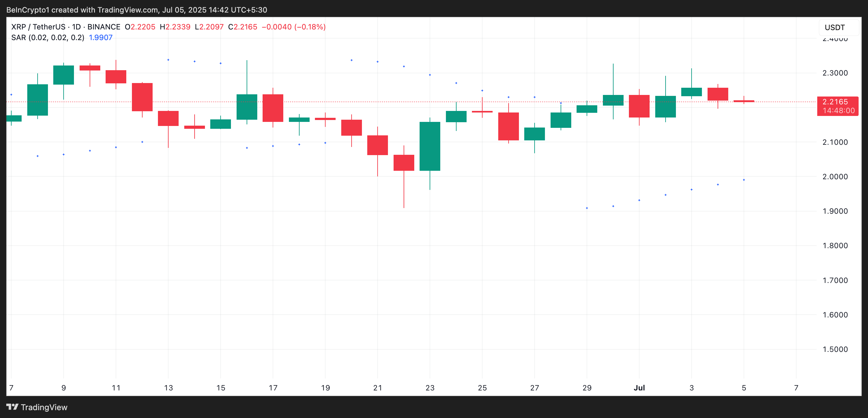
Task: Click the TradingView text in footer
Action: click(44, 407)
